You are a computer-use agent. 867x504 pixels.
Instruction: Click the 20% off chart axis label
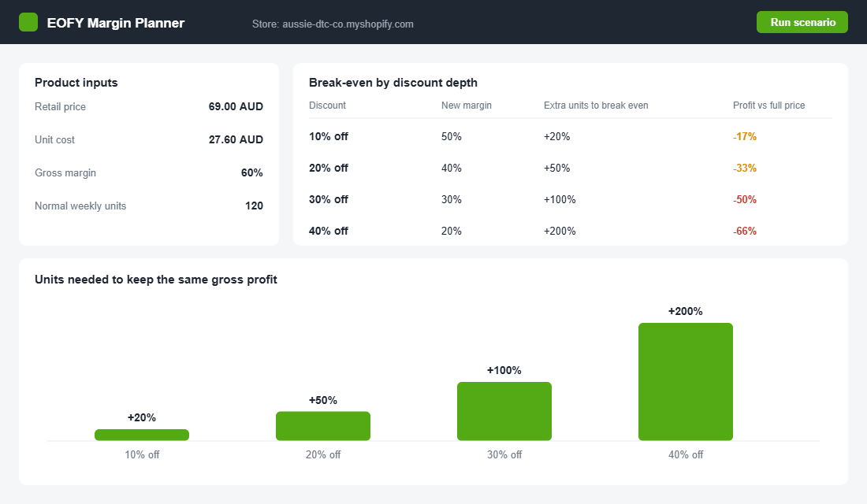coord(323,455)
